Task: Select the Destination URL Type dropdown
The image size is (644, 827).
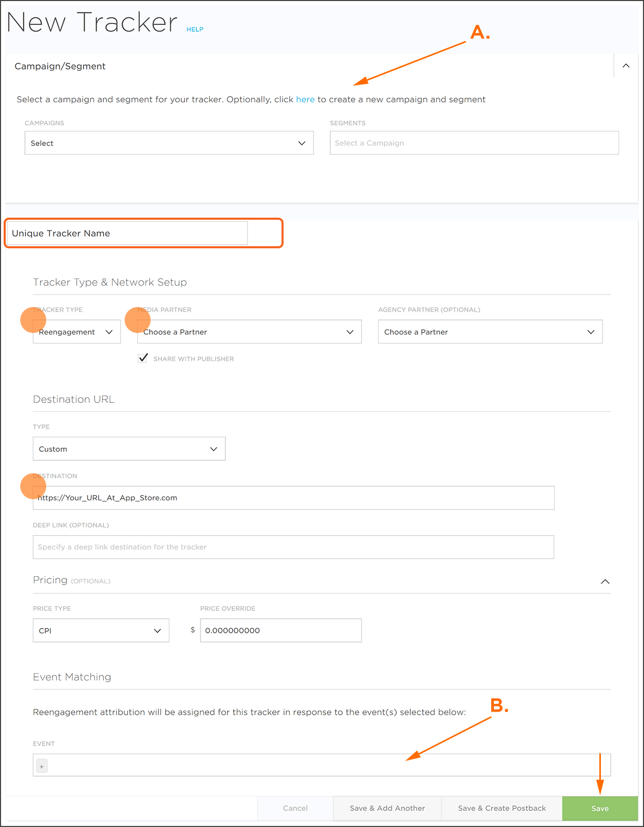Action: 129,449
